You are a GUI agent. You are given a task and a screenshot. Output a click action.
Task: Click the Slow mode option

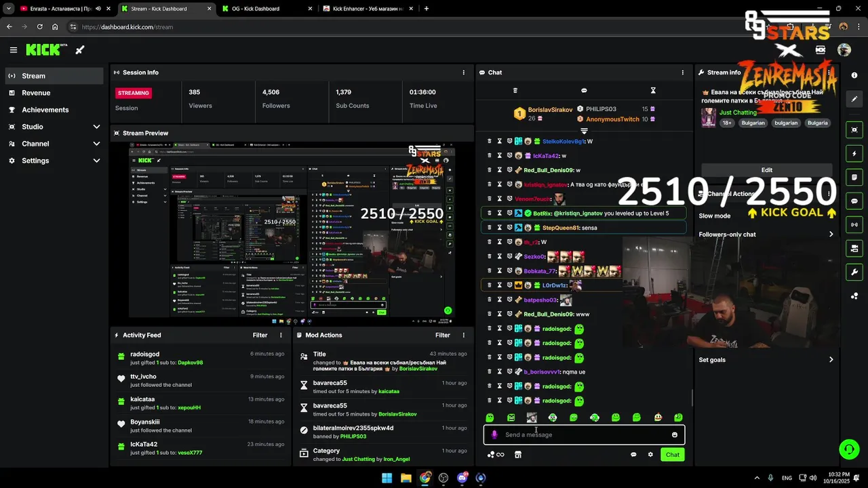click(x=715, y=216)
